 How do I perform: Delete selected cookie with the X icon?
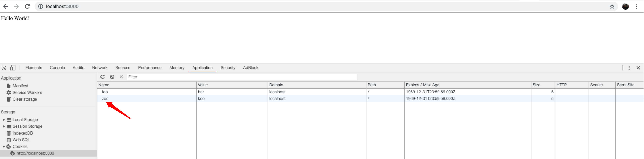121,77
